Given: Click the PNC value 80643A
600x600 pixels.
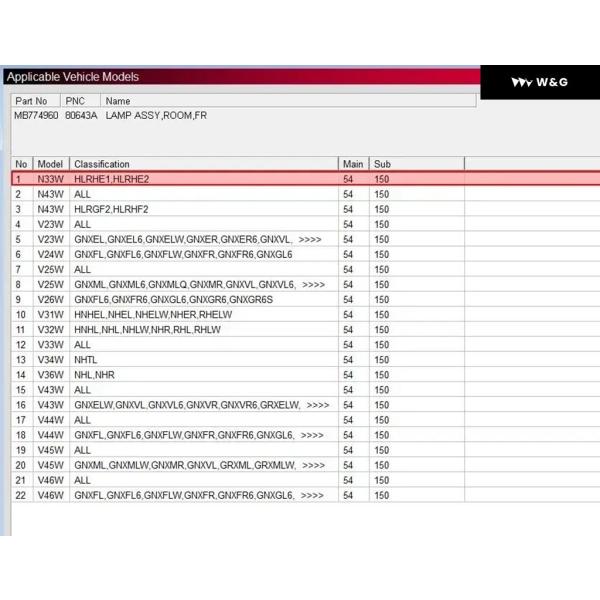Looking at the screenshot, I should pos(81,116).
